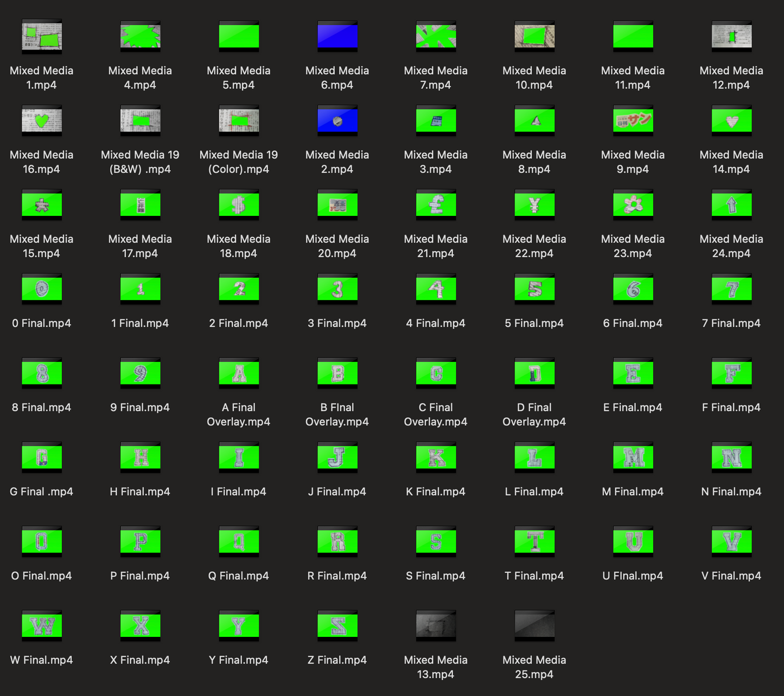Screen dimensions: 784x696
Task: Click the 0 Final.mp4 file icon
Action: click(42, 289)
